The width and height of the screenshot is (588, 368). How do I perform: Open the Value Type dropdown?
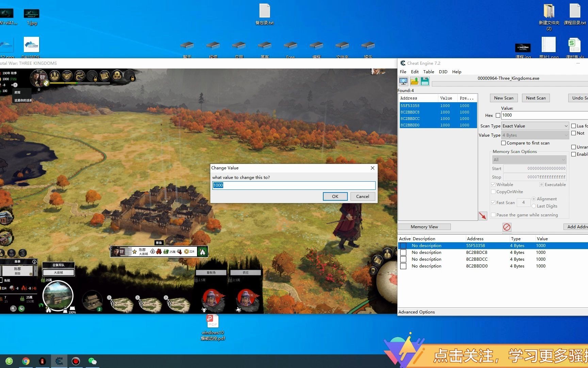[535, 135]
